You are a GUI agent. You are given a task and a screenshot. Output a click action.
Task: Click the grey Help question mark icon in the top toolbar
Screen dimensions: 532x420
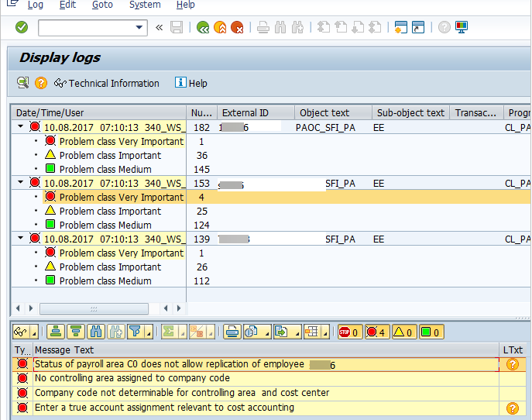tap(444, 27)
